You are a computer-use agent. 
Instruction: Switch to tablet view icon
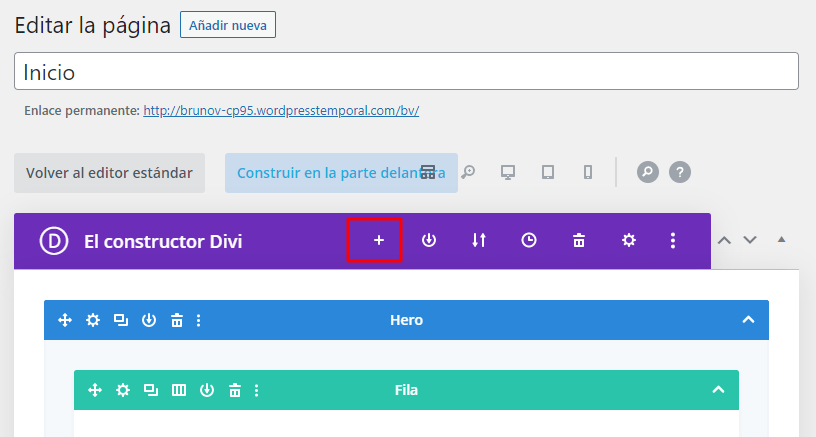(548, 172)
